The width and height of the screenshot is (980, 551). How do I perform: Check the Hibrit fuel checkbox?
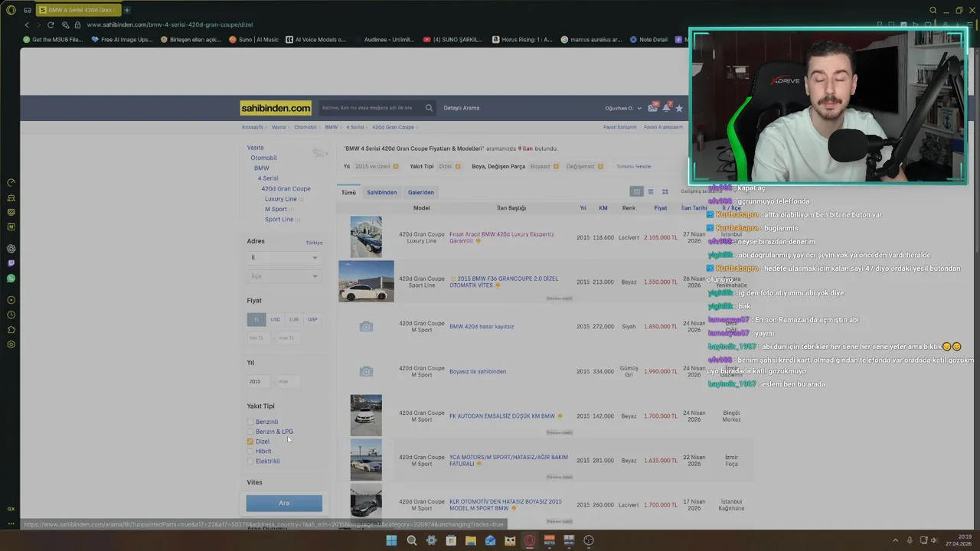pyautogui.click(x=250, y=452)
